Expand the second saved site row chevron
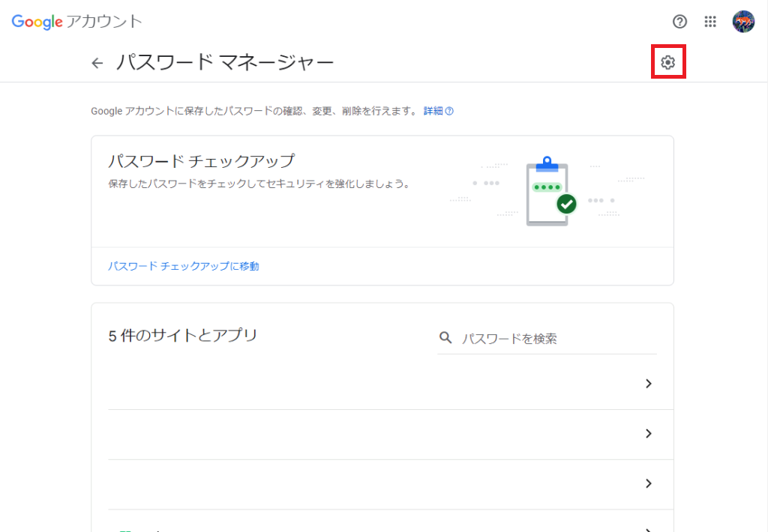 649,434
